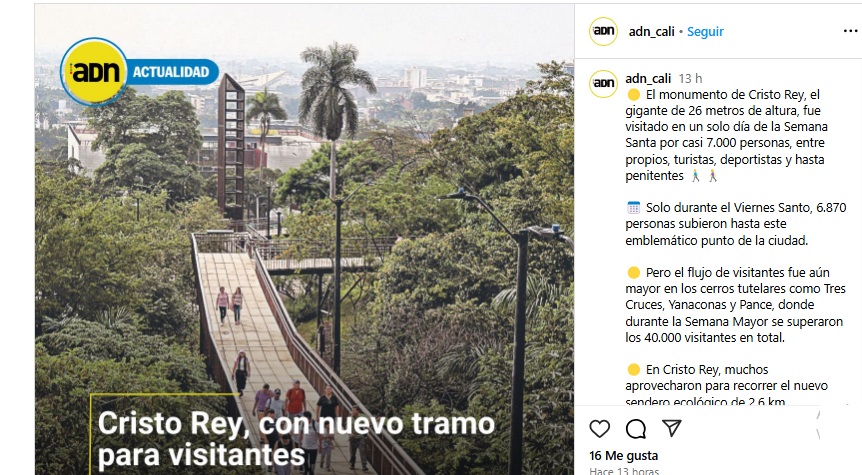Click the heart like icon
Viewport: 862px width, 475px height.
pos(599,428)
